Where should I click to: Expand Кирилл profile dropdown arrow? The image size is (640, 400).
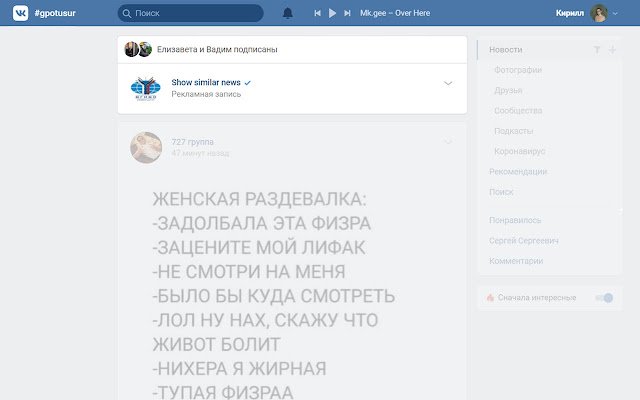pos(615,13)
